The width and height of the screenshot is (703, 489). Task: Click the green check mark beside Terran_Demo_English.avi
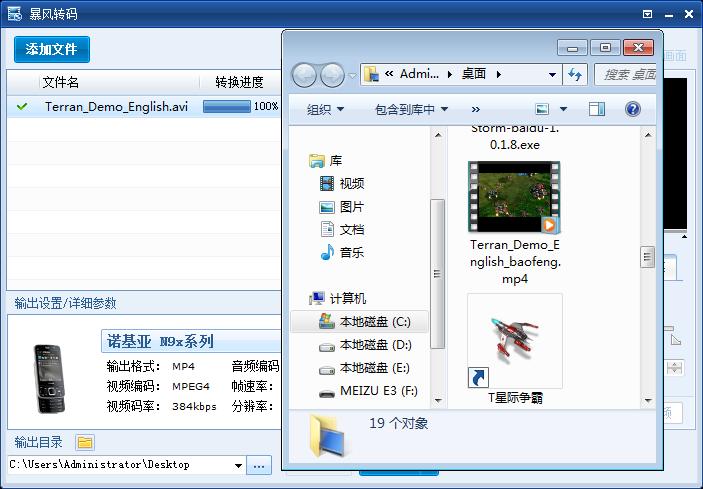22,107
